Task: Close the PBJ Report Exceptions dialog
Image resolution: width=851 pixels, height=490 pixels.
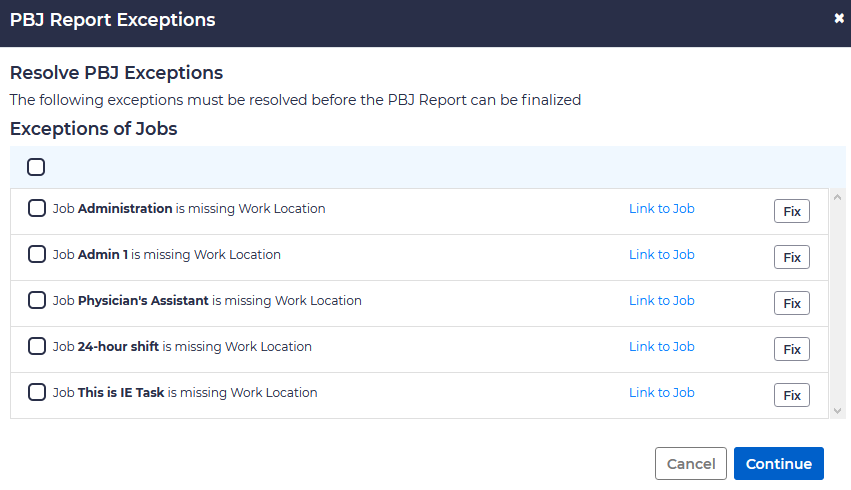Action: (838, 19)
